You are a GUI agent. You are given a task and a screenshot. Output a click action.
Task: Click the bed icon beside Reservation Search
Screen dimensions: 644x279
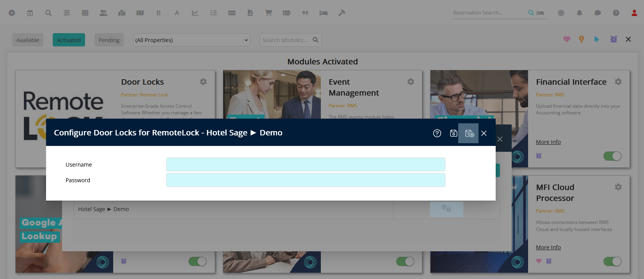click(540, 13)
